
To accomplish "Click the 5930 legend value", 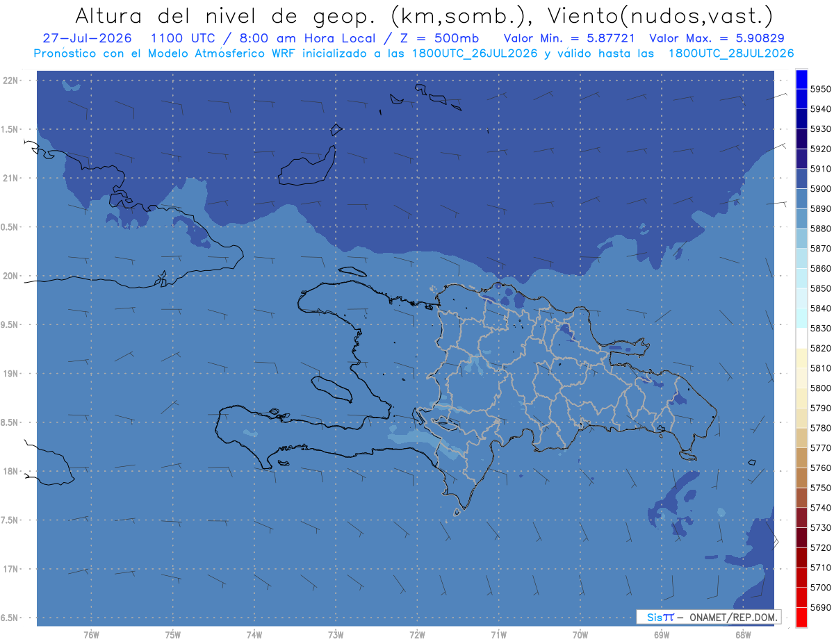I will 820,129.
